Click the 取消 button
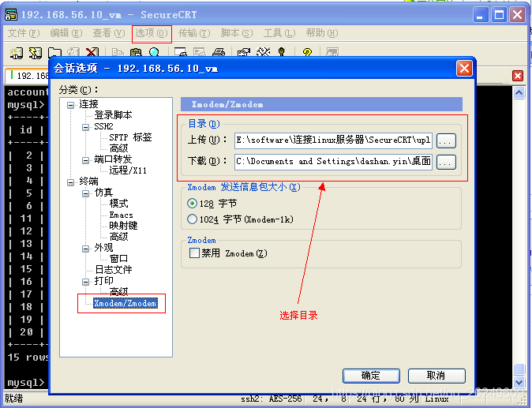The width and height of the screenshot is (532, 408). pos(436,376)
